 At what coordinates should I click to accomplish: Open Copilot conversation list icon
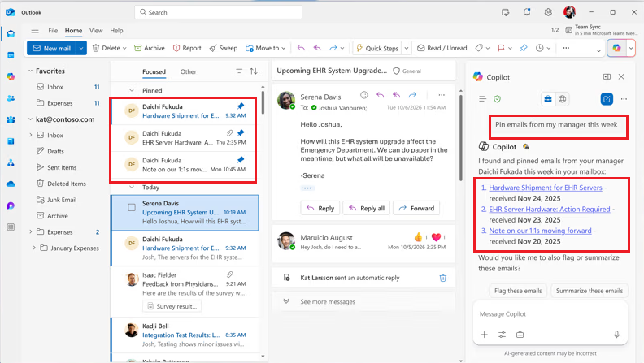pyautogui.click(x=482, y=99)
